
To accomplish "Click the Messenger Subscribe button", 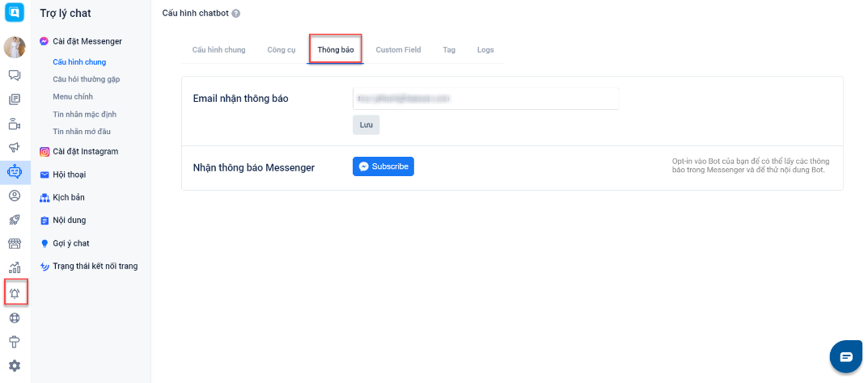I will 383,166.
